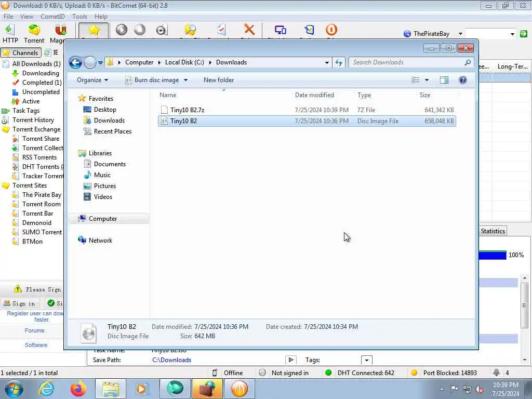Open Downloads under Favorites
Screen dimensions: 532x399
(109, 121)
